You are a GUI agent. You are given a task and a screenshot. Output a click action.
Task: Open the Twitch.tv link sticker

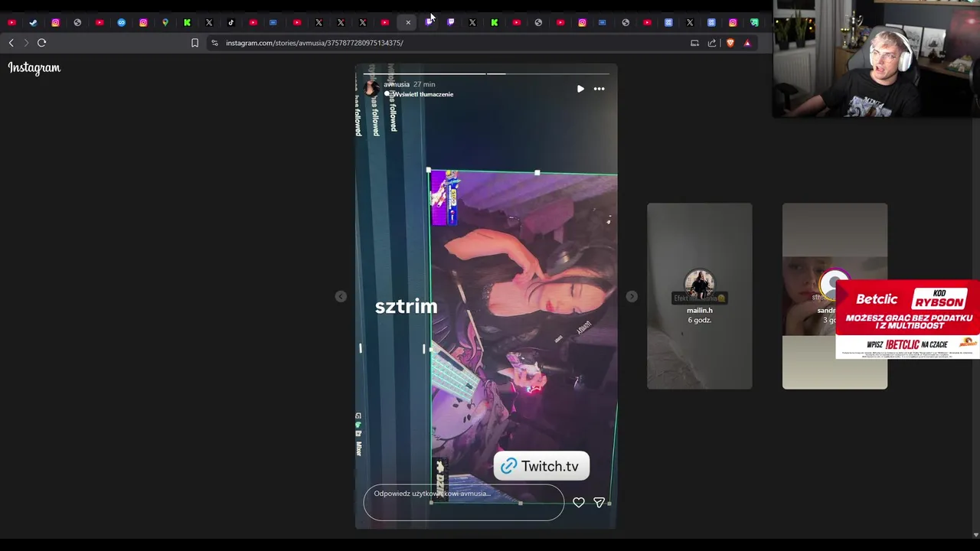pos(541,466)
